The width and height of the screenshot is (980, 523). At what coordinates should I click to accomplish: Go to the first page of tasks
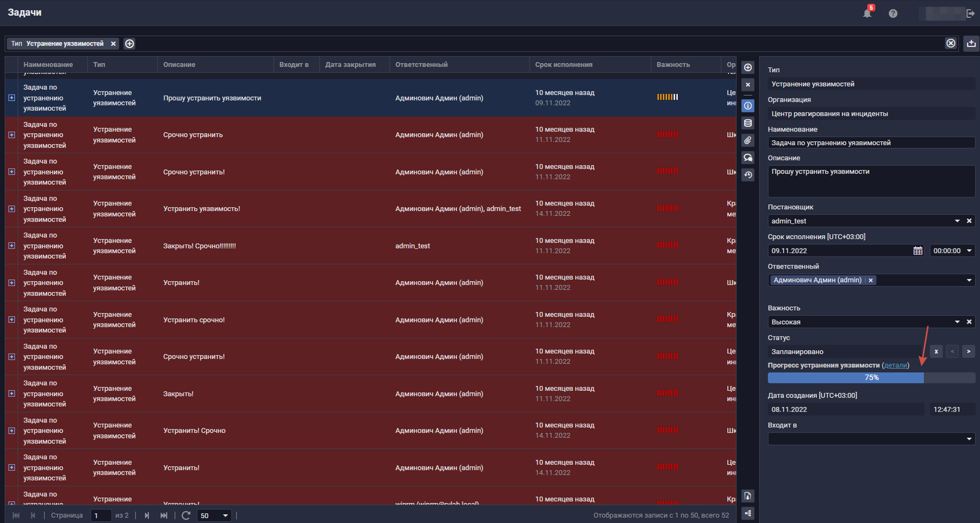click(x=16, y=515)
